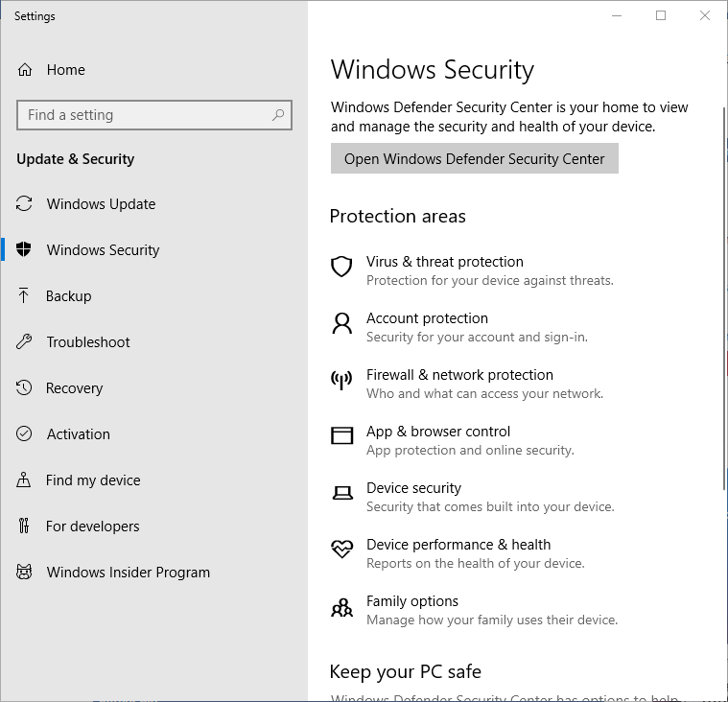
Task: Click 'Security that comes built into your device.'
Action: coord(490,506)
